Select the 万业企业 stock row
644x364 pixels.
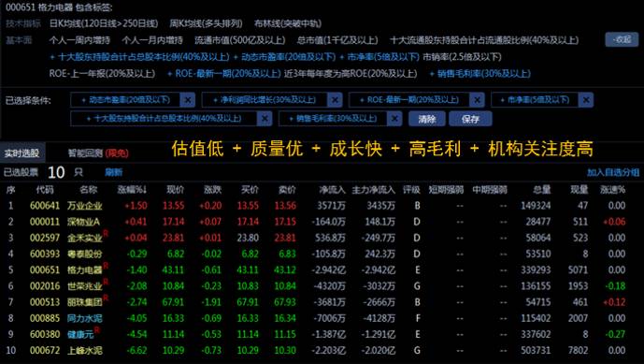[x=322, y=205]
